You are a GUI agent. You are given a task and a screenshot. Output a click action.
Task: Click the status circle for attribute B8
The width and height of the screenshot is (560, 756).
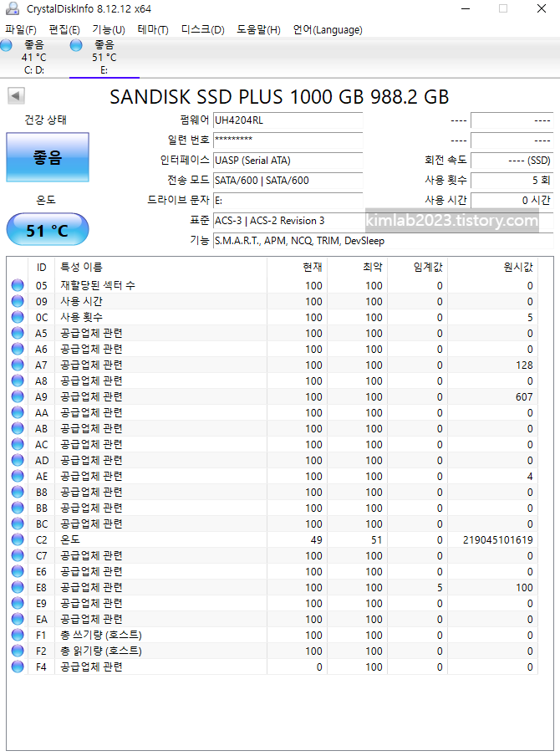[x=18, y=492]
